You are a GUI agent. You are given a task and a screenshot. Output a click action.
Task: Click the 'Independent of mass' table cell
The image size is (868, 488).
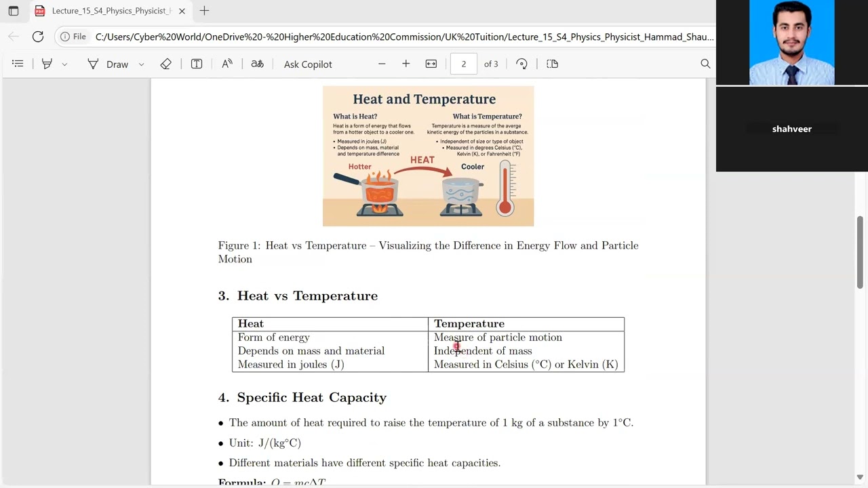pos(483,350)
